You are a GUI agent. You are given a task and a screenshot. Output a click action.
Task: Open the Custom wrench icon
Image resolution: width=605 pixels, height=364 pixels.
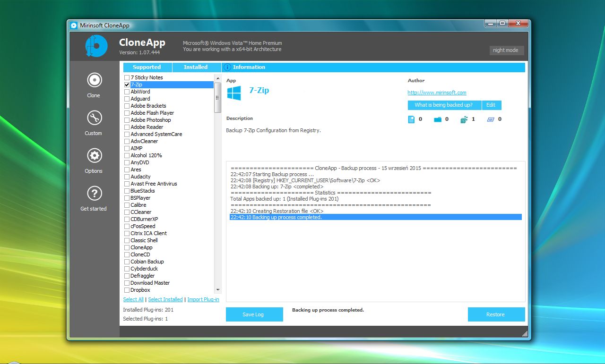pos(95,118)
